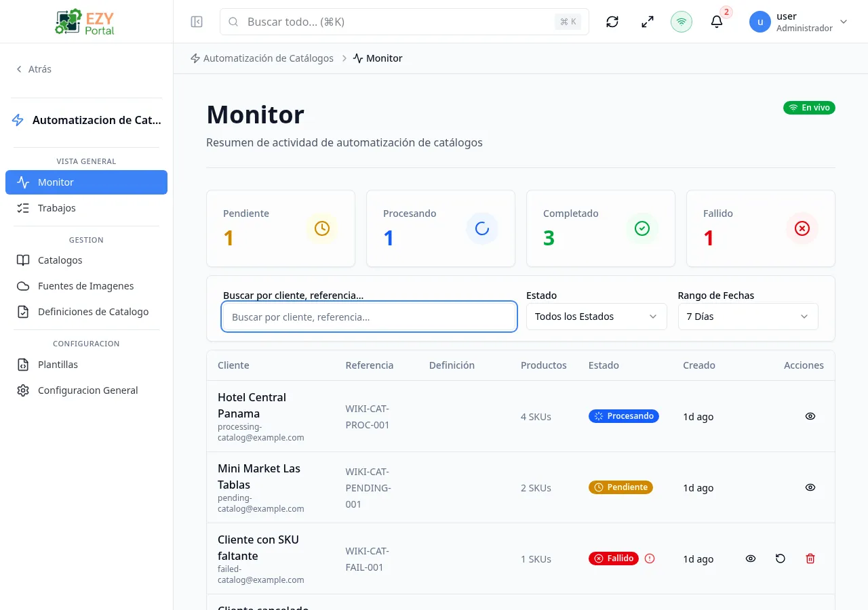Viewport: 868px width, 610px height.
Task: Click the Procesando status badge
Action: click(x=624, y=416)
